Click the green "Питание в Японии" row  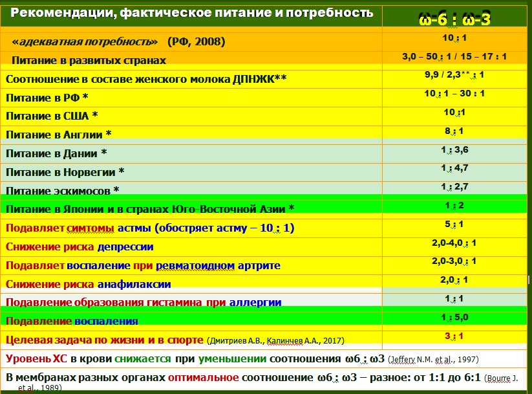coord(150,208)
